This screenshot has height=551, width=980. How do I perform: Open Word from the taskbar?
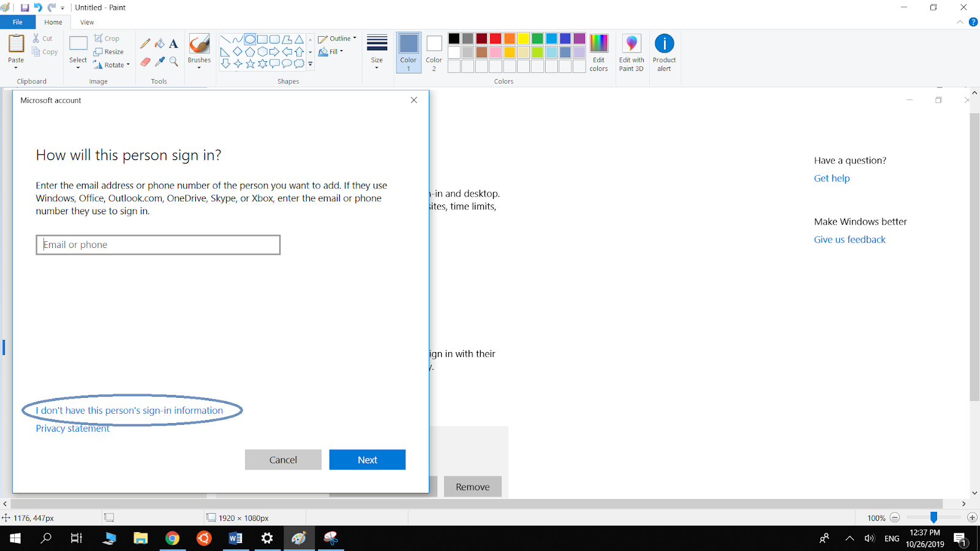235,538
